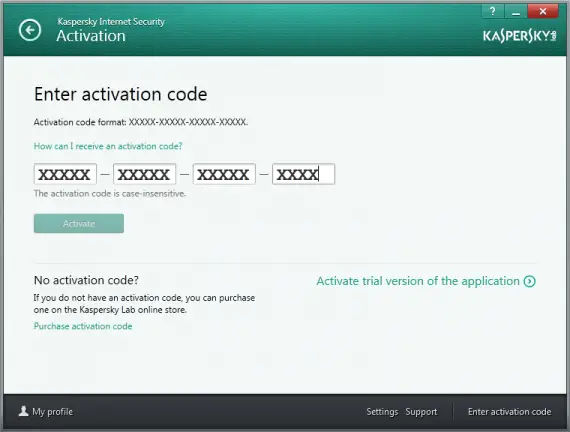This screenshot has width=570, height=432.
Task: Focus the second activation code field
Action: 145,174
